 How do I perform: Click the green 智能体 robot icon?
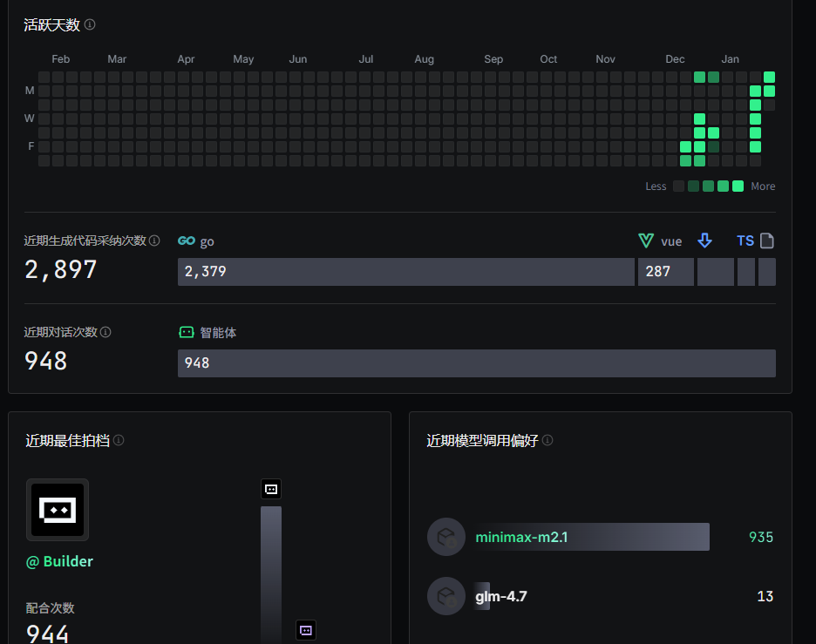(x=186, y=332)
